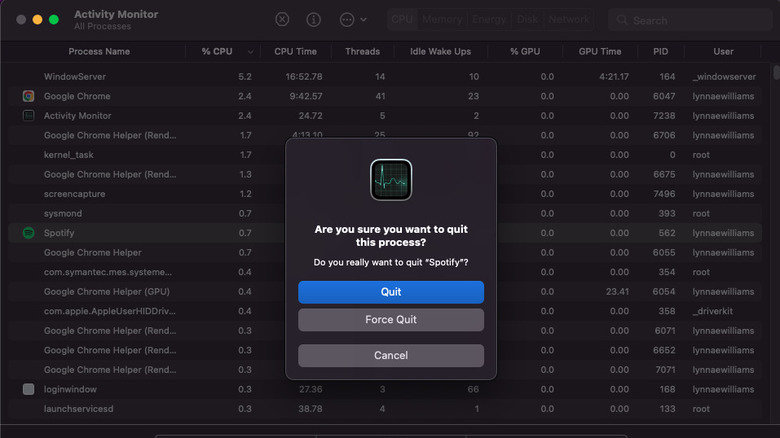The height and width of the screenshot is (438, 780).
Task: Switch to the CPU tab
Action: [x=402, y=19]
